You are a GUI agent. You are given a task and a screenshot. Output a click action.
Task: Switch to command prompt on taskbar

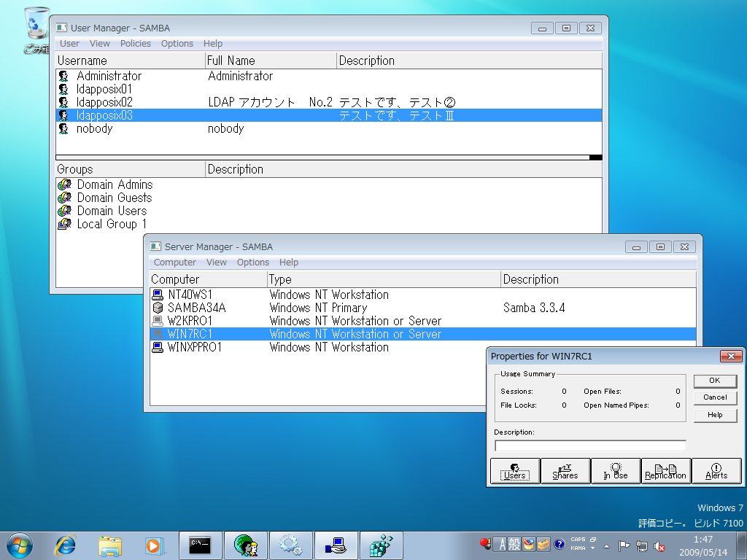click(x=200, y=545)
